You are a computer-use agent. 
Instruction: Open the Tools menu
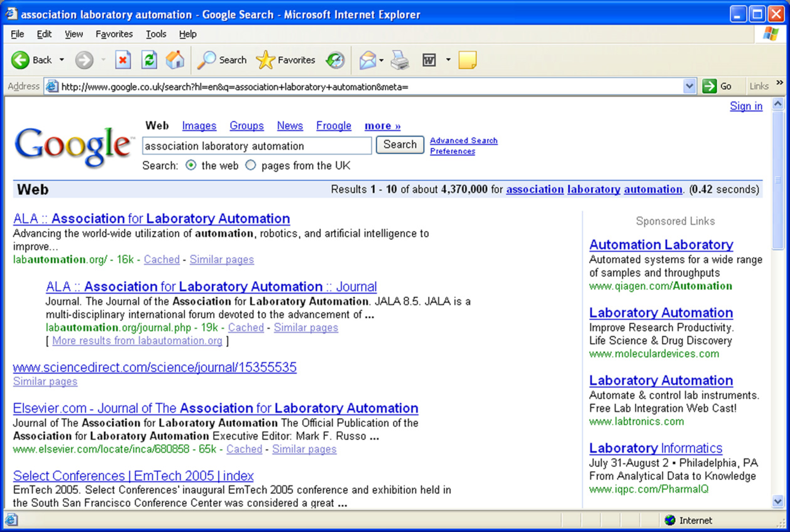click(156, 34)
